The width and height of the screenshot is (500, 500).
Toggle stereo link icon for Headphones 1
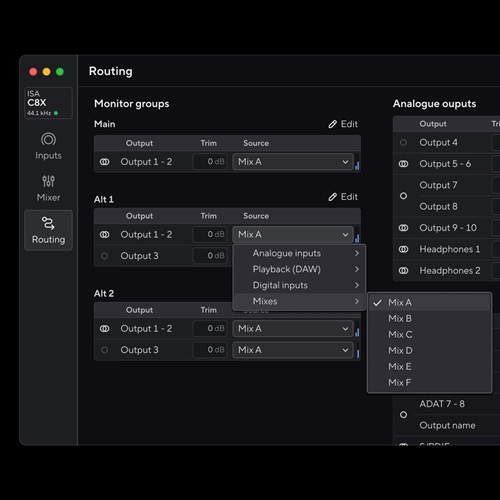(x=403, y=249)
